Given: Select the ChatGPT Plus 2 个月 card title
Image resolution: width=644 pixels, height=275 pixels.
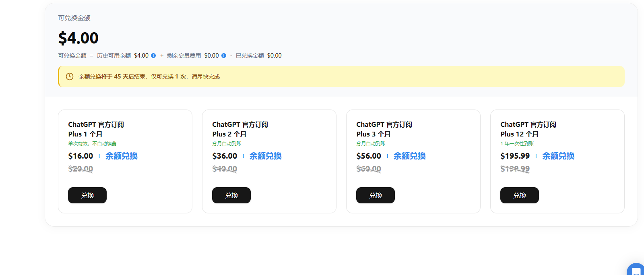Looking at the screenshot, I should tap(240, 129).
